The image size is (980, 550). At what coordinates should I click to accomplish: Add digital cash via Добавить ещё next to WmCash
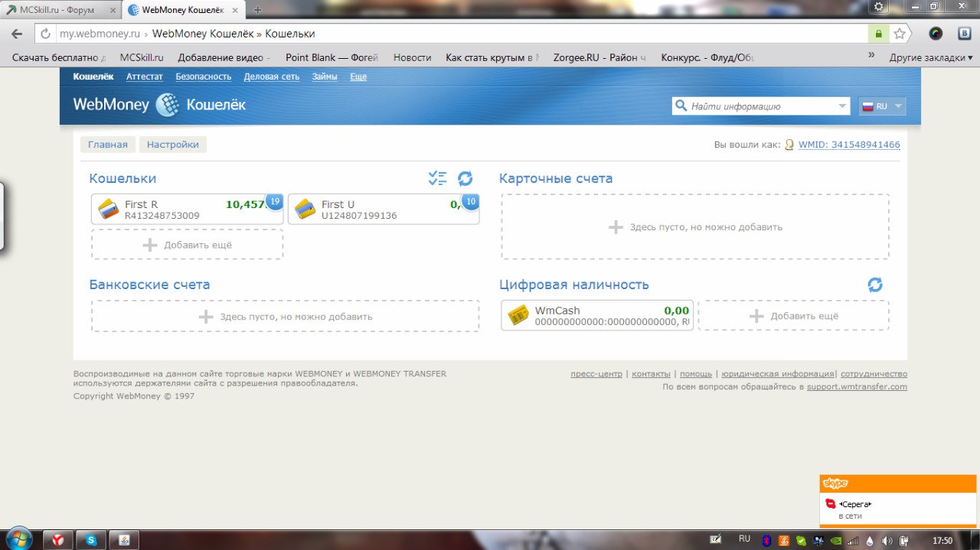coord(793,316)
